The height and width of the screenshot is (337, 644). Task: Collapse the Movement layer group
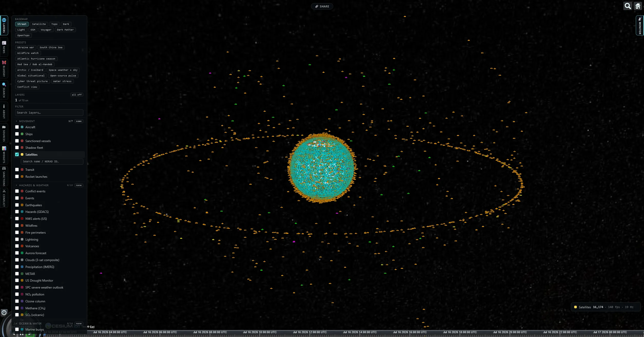16,121
